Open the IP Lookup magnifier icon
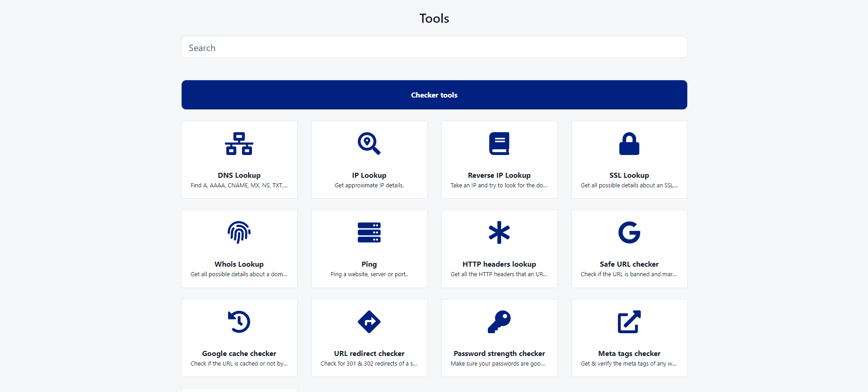The image size is (868, 392). 369,144
